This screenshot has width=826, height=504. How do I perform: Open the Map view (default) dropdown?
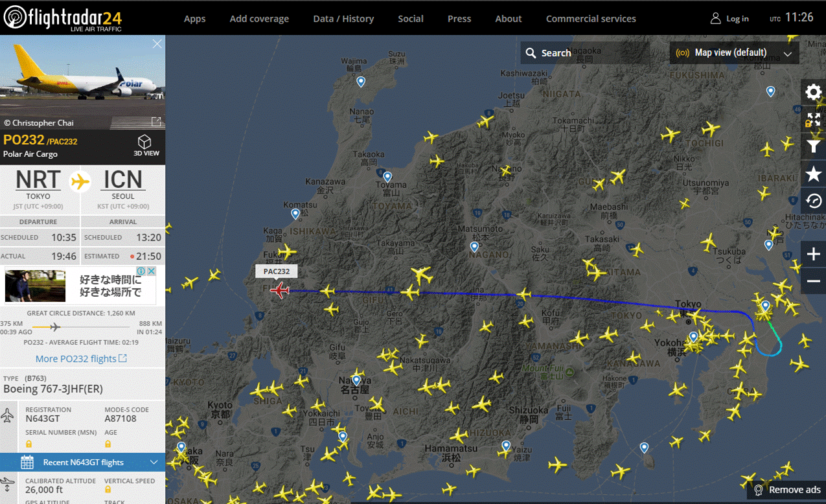pyautogui.click(x=734, y=52)
